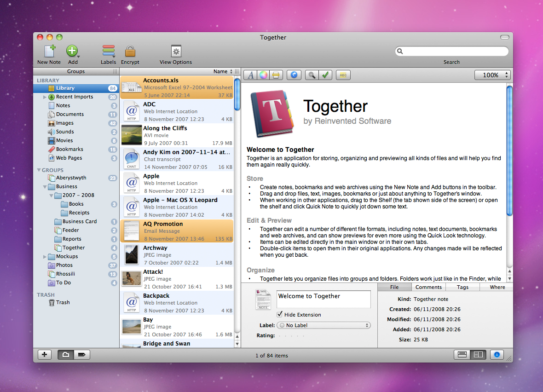Select the Feeder smart group
Viewport: 543px width, 392px height.
(x=76, y=231)
